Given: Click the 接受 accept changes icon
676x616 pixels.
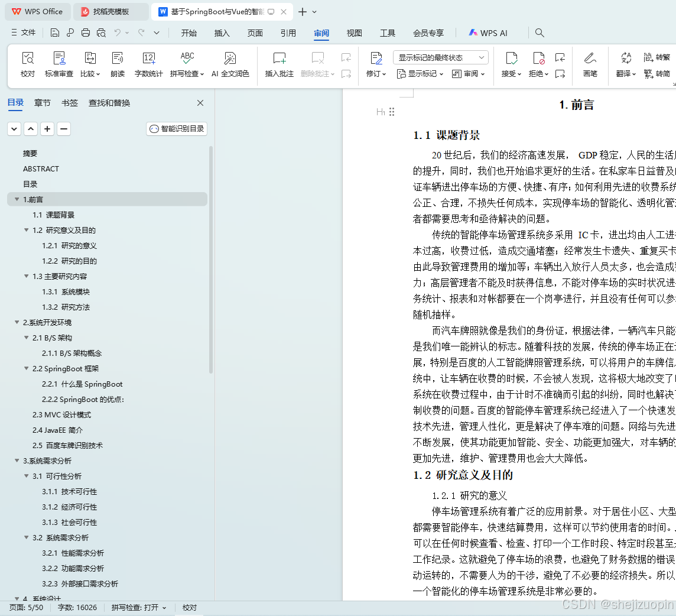Looking at the screenshot, I should 511,64.
